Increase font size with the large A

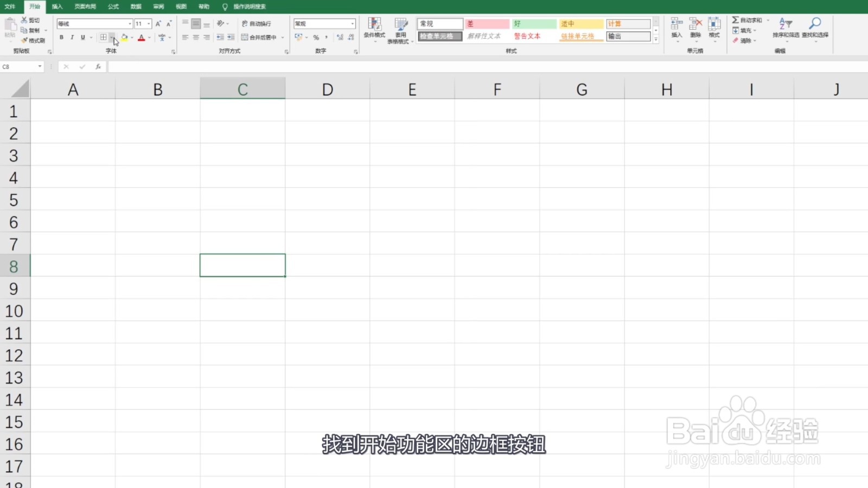click(158, 24)
